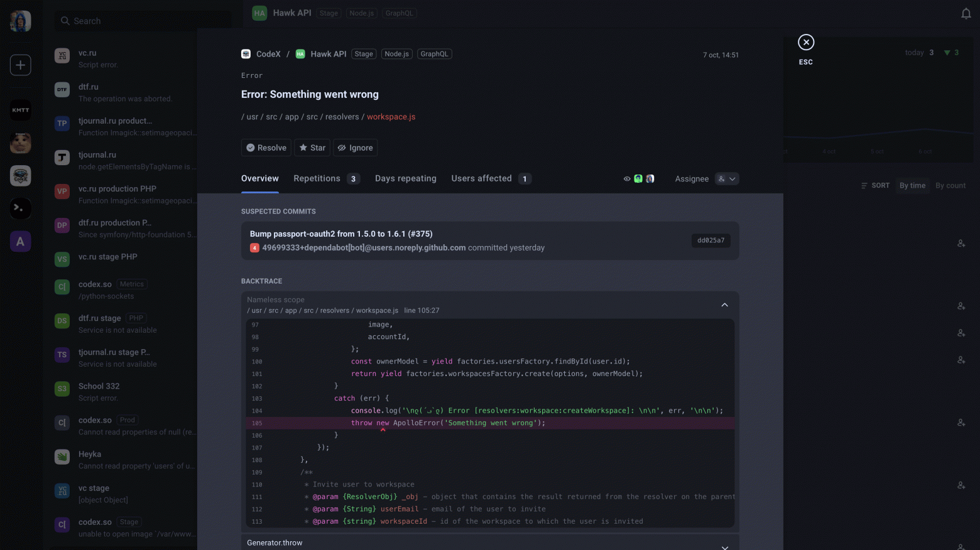The image size is (980, 550).
Task: Open the workspace.js file link in path
Action: point(391,117)
